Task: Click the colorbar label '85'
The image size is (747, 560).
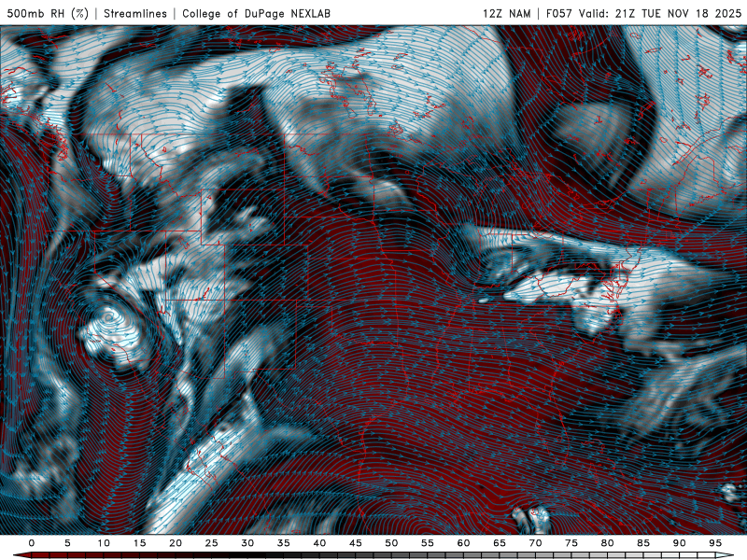Action: click(643, 543)
